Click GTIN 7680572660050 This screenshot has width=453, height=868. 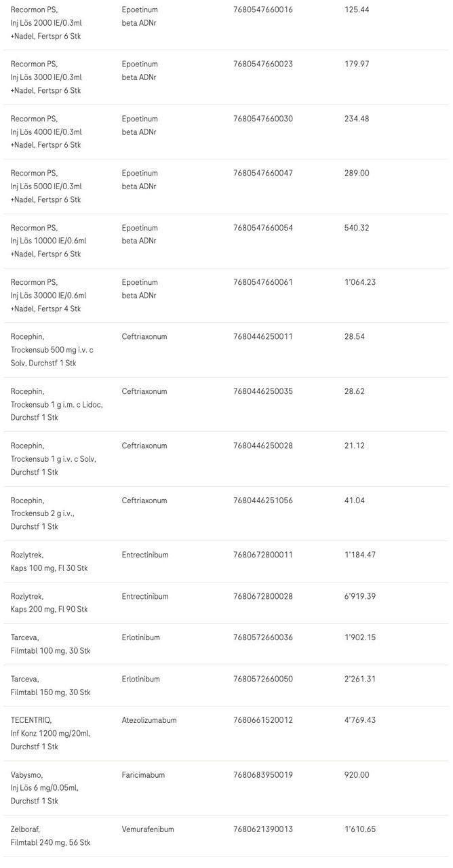point(263,679)
